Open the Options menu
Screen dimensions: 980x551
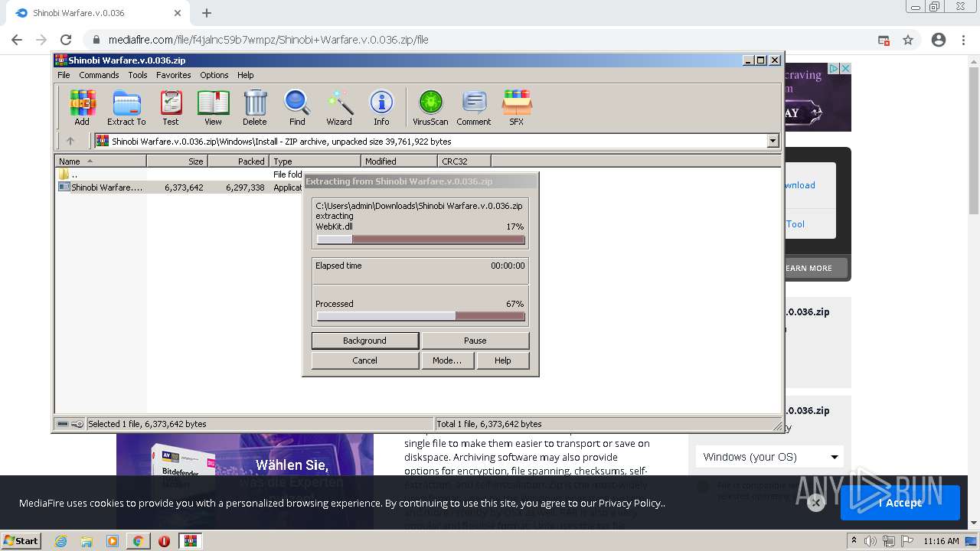point(214,75)
